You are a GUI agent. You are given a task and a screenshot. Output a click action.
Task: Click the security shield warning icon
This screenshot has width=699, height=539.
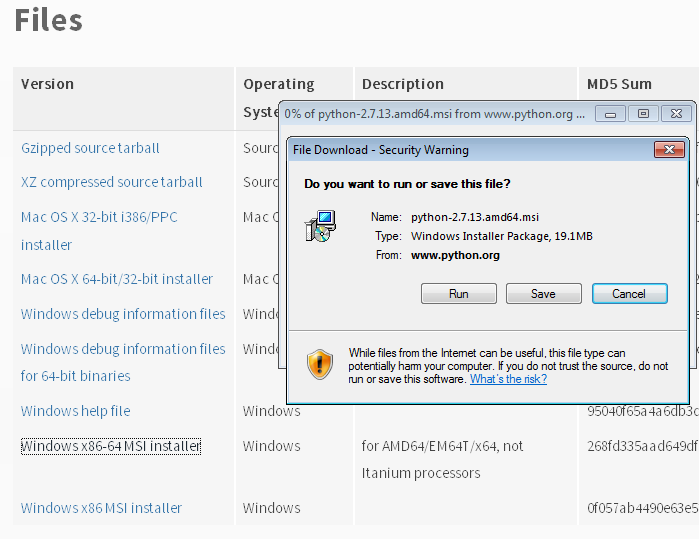320,364
